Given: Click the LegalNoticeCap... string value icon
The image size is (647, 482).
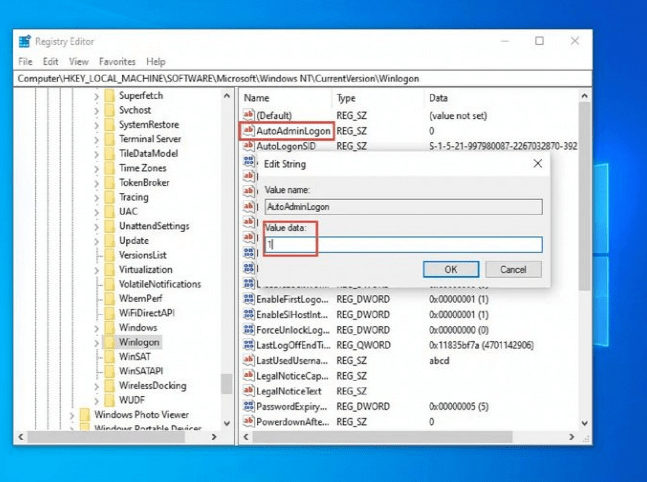Looking at the screenshot, I should (x=248, y=376).
